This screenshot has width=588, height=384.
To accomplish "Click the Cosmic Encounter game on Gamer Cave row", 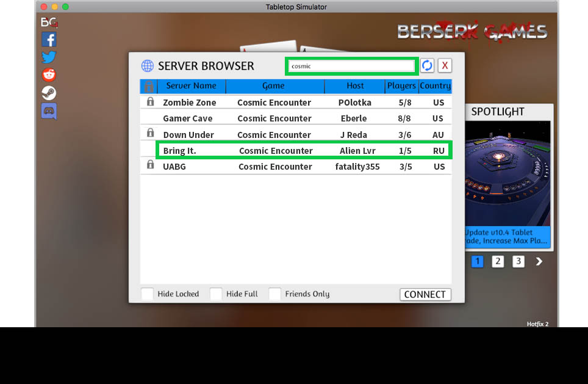I will coord(274,118).
